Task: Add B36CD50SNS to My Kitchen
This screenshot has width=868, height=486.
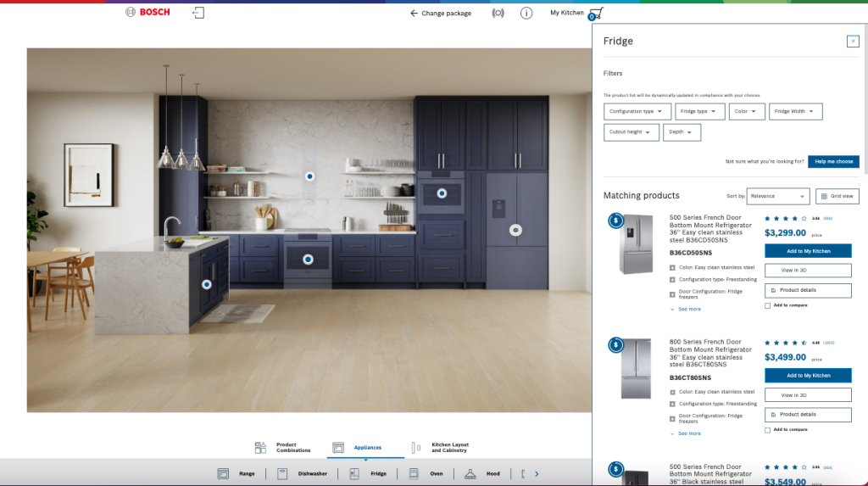Action: (808, 251)
